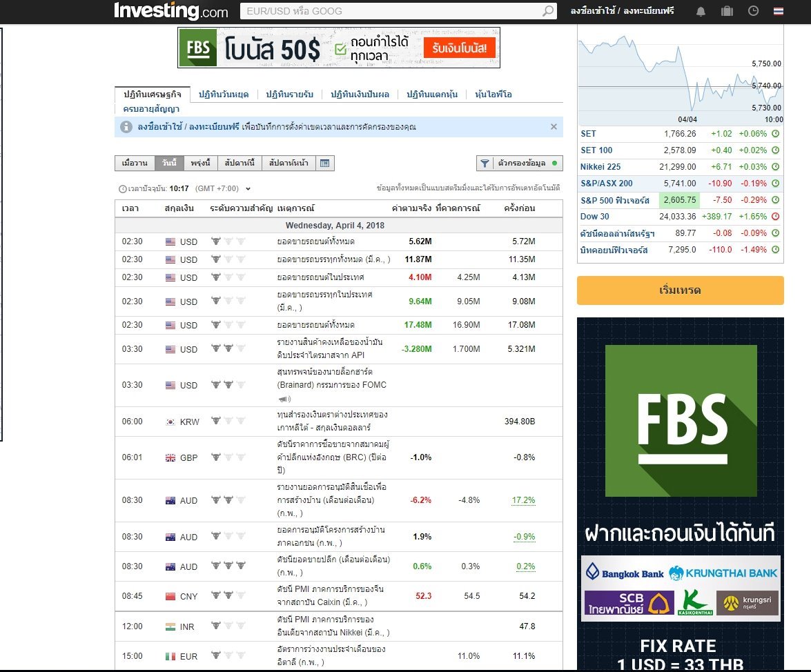811x672 pixels.
Task: Click the search field EUR/USD หรือ GOOG
Action: click(391, 11)
